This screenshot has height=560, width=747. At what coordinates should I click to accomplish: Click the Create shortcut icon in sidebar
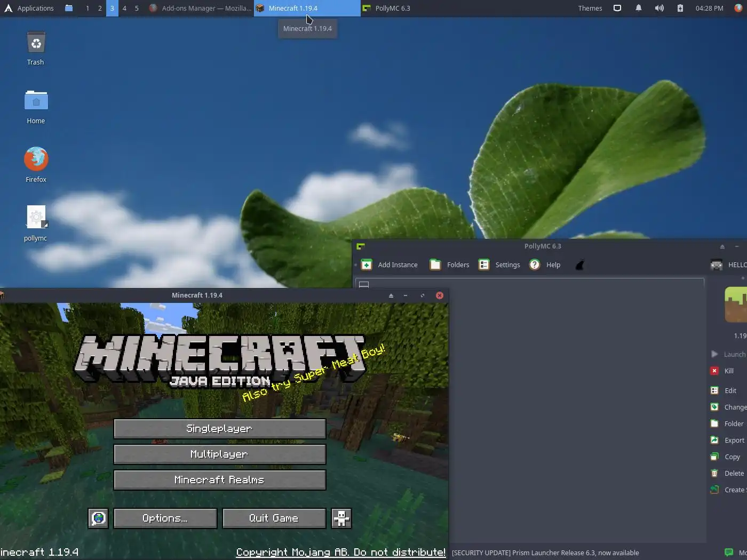coord(714,490)
